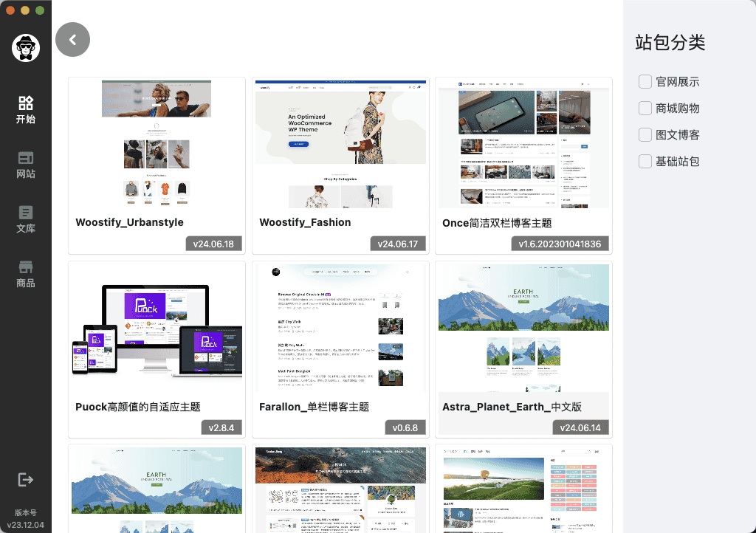756x533 pixels.
Task: Check the 官网展示 category filter
Action: [x=645, y=81]
